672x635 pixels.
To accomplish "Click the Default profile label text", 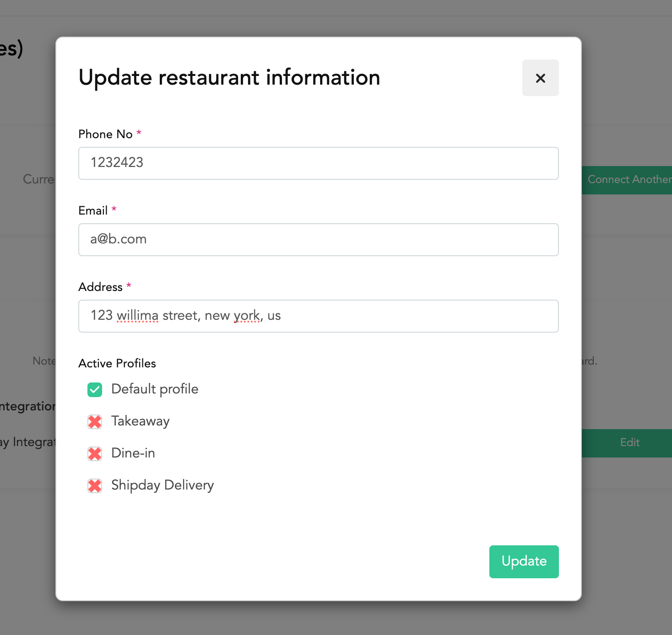I will tap(155, 389).
